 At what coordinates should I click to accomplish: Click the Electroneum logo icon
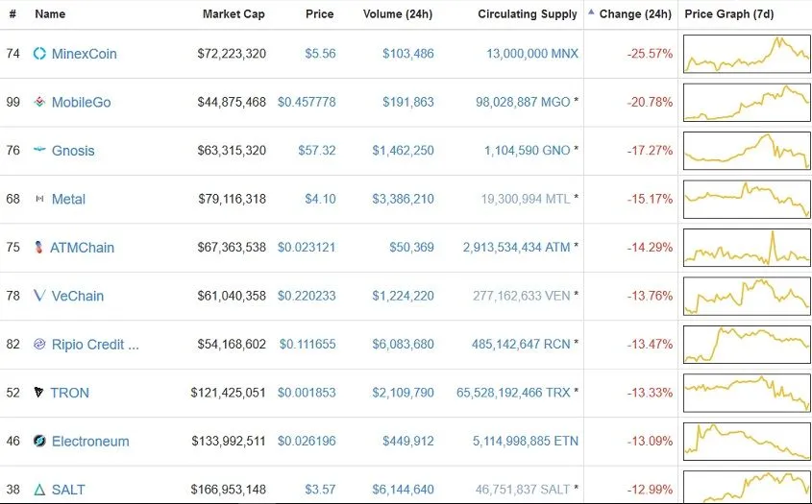39,441
